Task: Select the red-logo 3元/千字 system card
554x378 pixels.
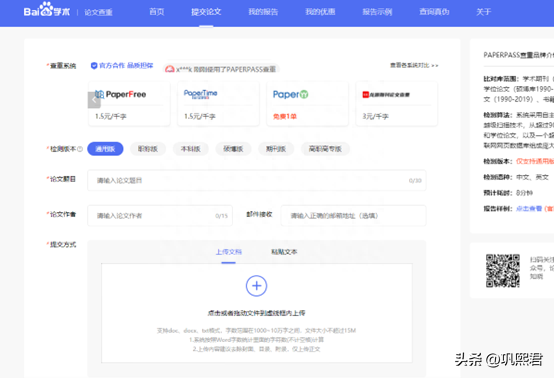Action: 396,104
